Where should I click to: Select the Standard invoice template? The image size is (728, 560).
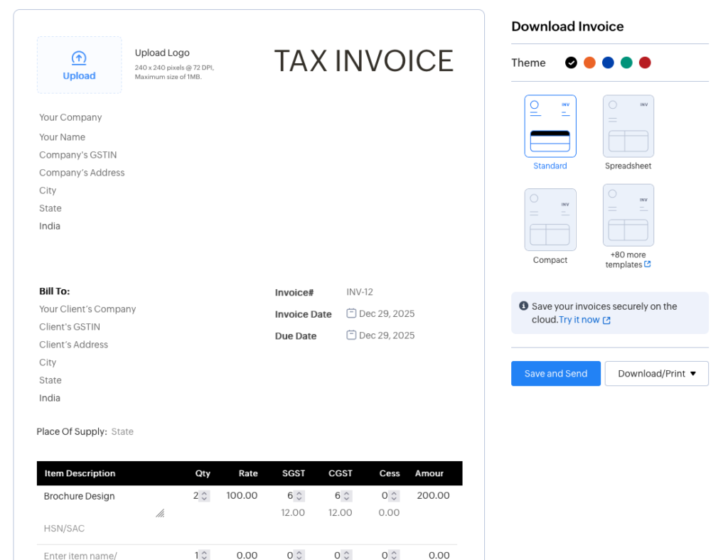550,126
